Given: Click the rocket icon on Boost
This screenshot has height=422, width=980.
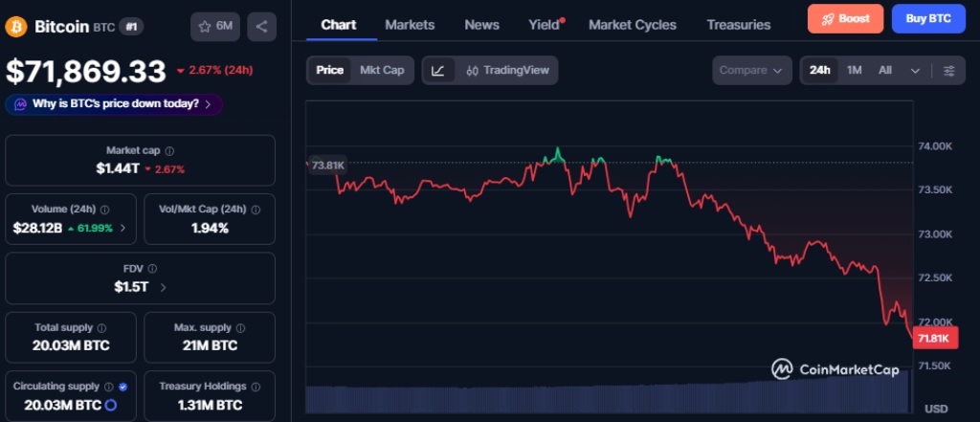Looking at the screenshot, I should pyautogui.click(x=828, y=19).
